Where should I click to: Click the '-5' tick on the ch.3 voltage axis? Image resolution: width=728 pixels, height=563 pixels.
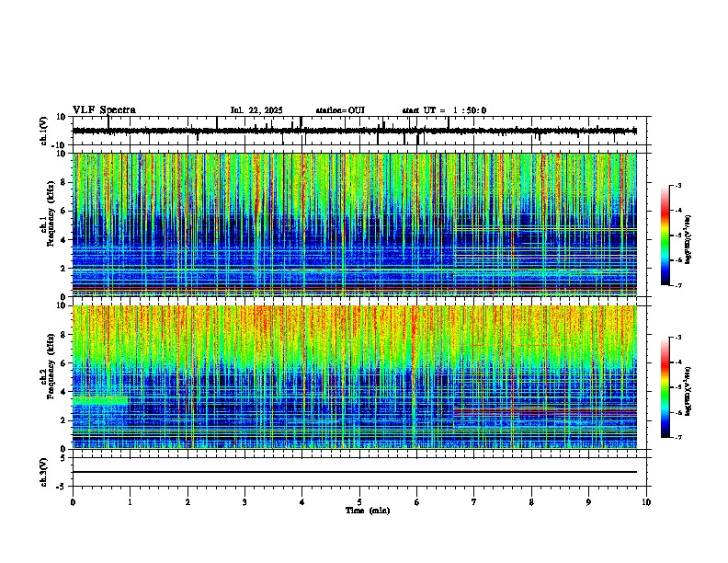62,487
